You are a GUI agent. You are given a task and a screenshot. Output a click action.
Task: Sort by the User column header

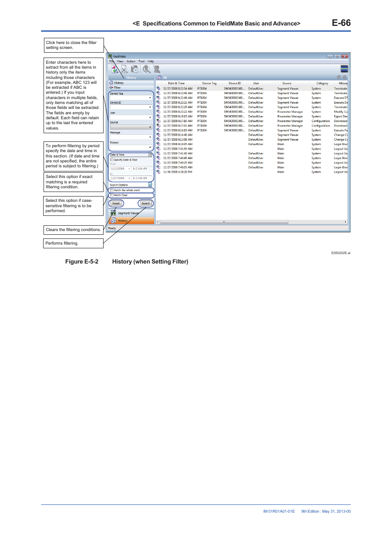pos(256,83)
